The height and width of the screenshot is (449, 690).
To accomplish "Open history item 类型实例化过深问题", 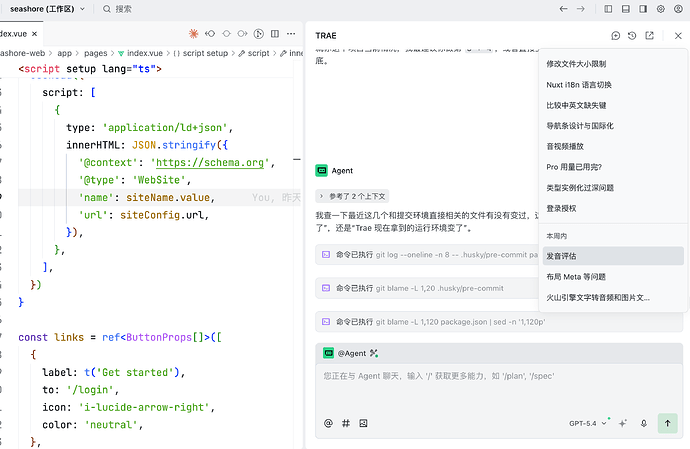I will coord(613,188).
